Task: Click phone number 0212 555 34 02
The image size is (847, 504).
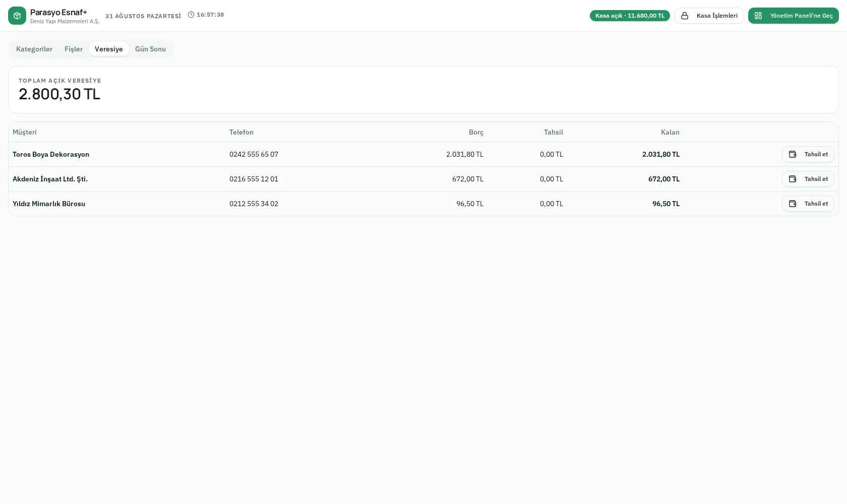Action: [x=254, y=204]
